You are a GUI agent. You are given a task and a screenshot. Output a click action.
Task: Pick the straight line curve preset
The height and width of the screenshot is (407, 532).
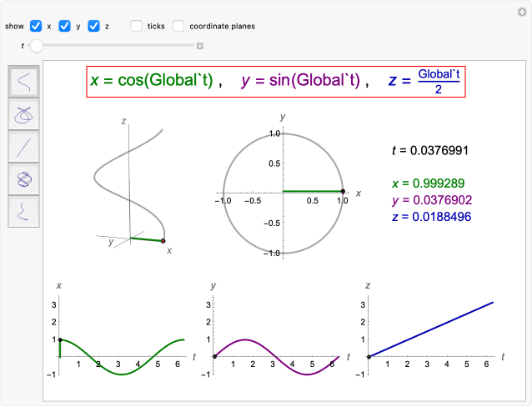click(x=25, y=146)
